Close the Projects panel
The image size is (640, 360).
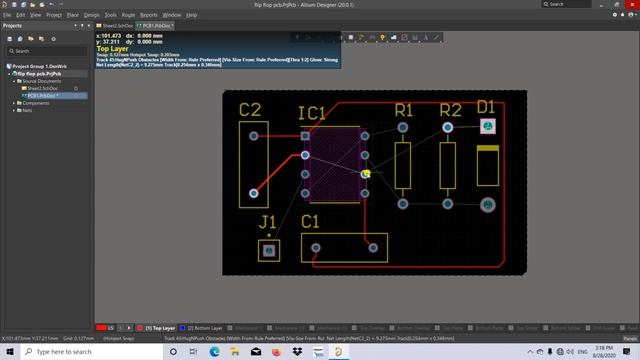tap(89, 25)
